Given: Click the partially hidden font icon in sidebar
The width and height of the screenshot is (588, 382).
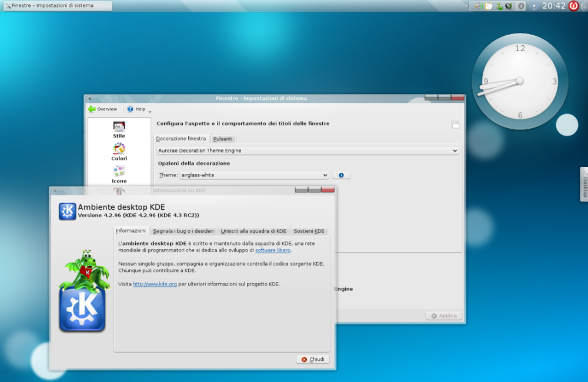Looking at the screenshot, I should (x=119, y=191).
